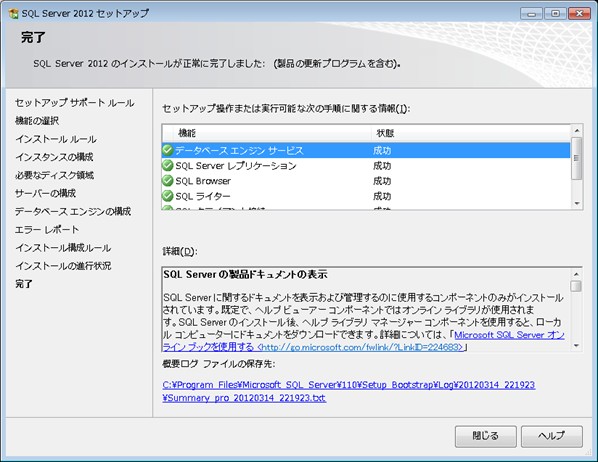Click feature list scrollbar thumb
598x462 pixels.
coord(577,158)
